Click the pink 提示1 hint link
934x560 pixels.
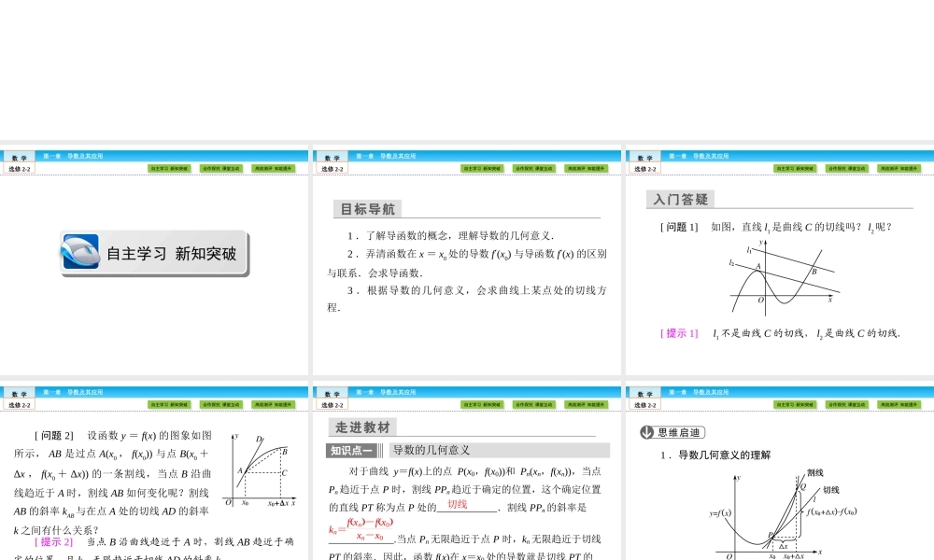pyautogui.click(x=677, y=332)
